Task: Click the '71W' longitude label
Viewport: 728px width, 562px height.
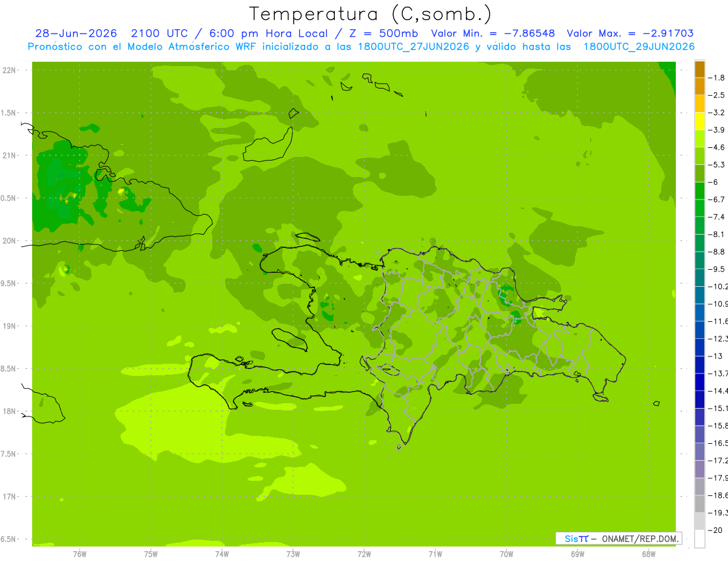Action: point(435,554)
